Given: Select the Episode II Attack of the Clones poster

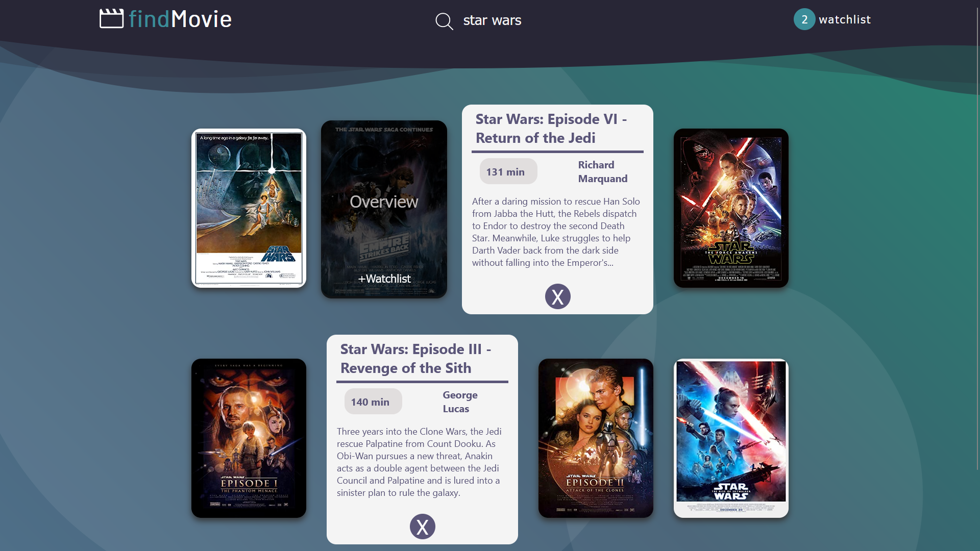Looking at the screenshot, I should click(x=595, y=438).
